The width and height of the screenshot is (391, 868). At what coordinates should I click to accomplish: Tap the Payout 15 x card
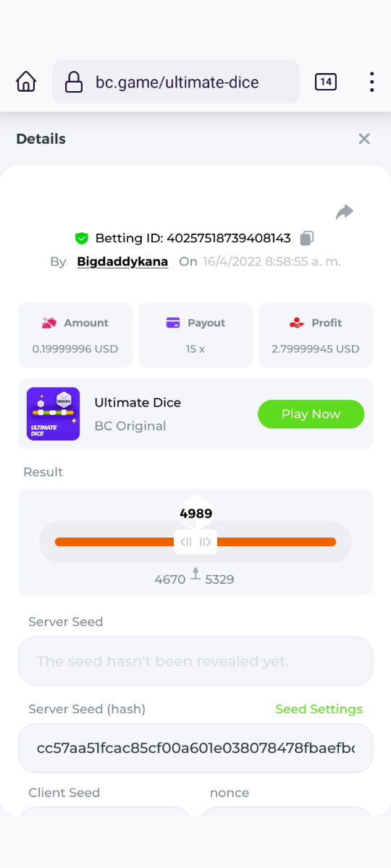click(195, 335)
